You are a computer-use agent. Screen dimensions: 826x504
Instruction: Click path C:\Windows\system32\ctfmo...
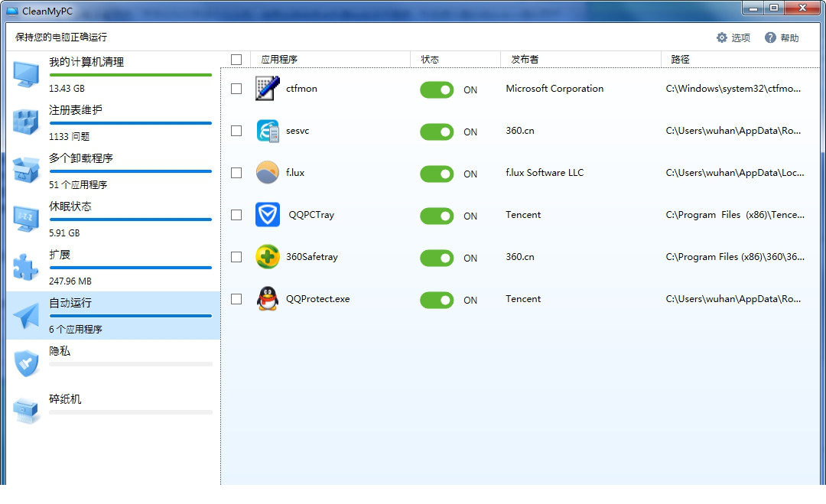point(733,89)
